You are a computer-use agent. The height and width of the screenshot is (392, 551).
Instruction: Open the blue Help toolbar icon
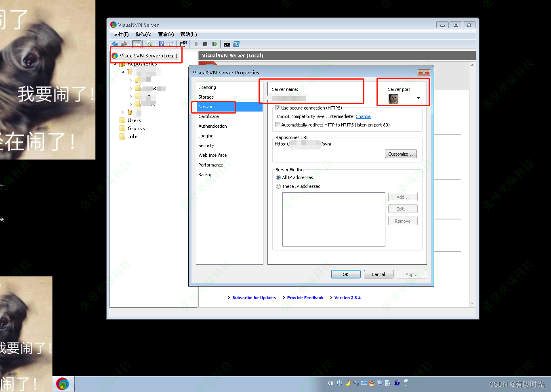pyautogui.click(x=161, y=44)
